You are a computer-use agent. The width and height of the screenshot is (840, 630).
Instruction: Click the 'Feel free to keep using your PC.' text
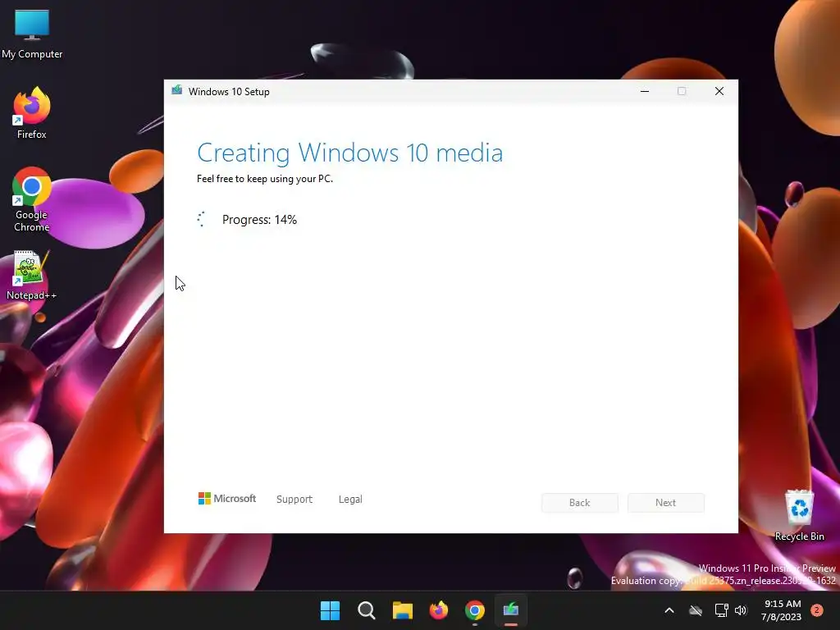tap(265, 178)
